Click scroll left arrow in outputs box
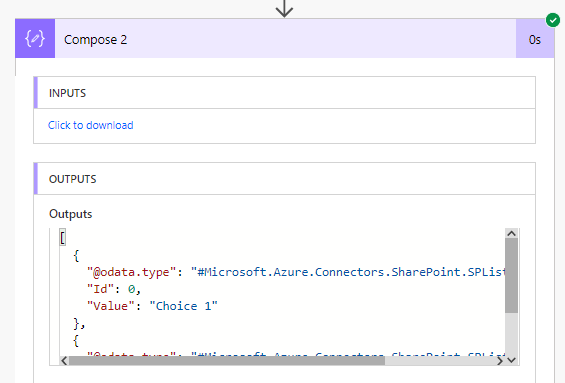 click(64, 360)
